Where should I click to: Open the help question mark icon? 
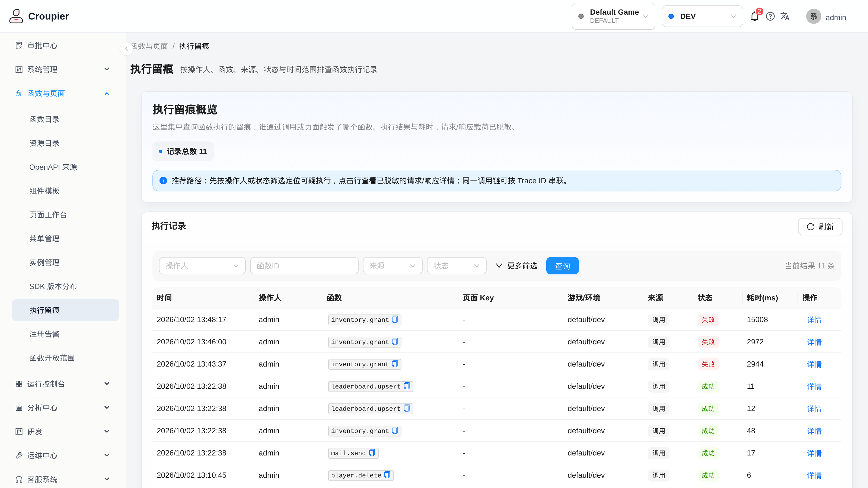pos(770,17)
